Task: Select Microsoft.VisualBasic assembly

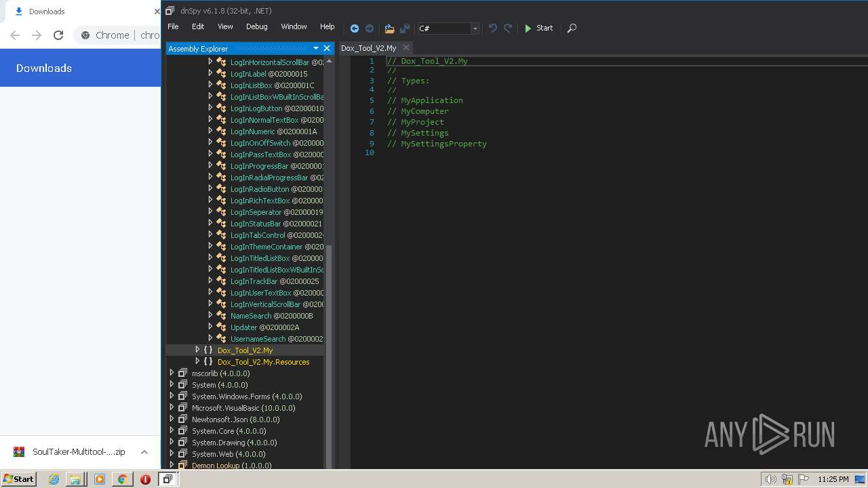Action: (243, 408)
